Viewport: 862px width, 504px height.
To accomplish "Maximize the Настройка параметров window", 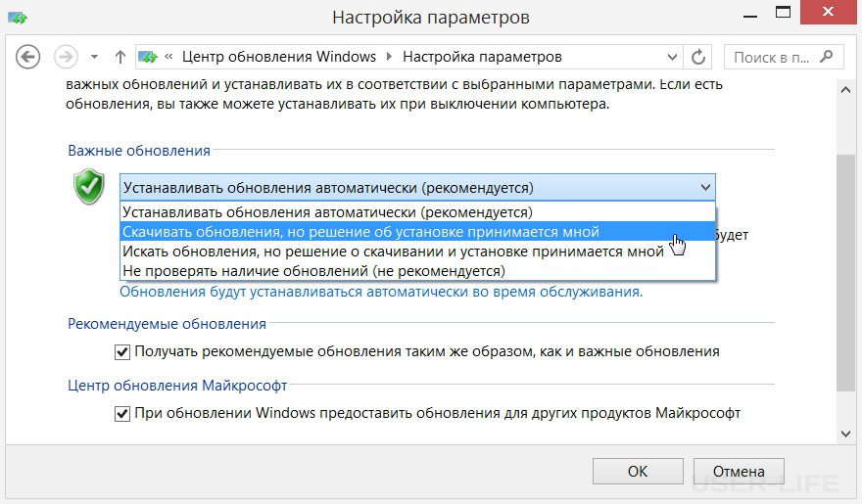I will pos(783,13).
